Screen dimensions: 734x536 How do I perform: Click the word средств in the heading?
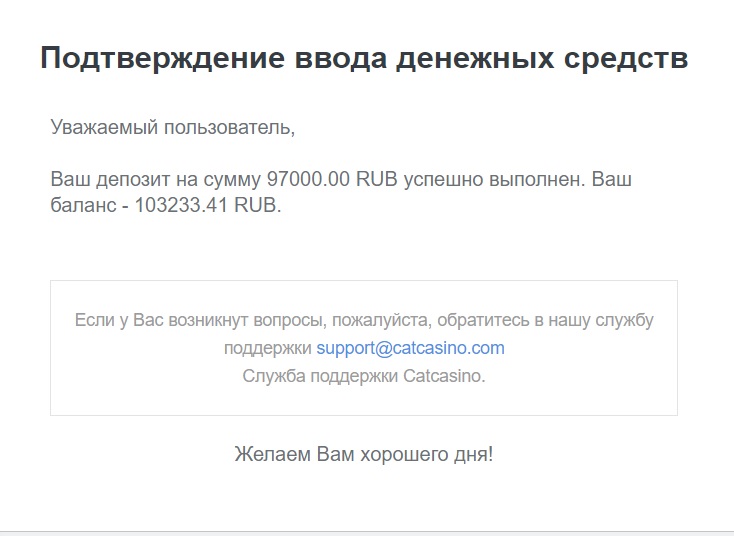(626, 59)
